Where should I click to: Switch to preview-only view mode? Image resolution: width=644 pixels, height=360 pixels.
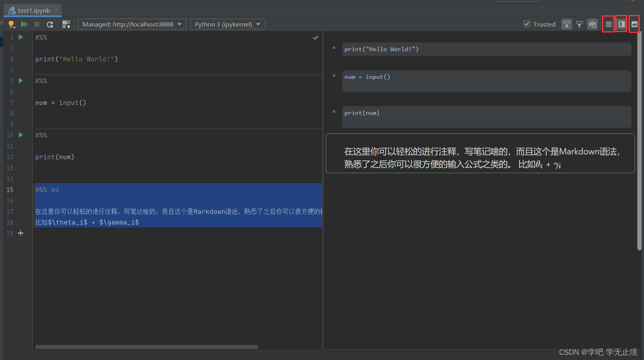(x=634, y=24)
